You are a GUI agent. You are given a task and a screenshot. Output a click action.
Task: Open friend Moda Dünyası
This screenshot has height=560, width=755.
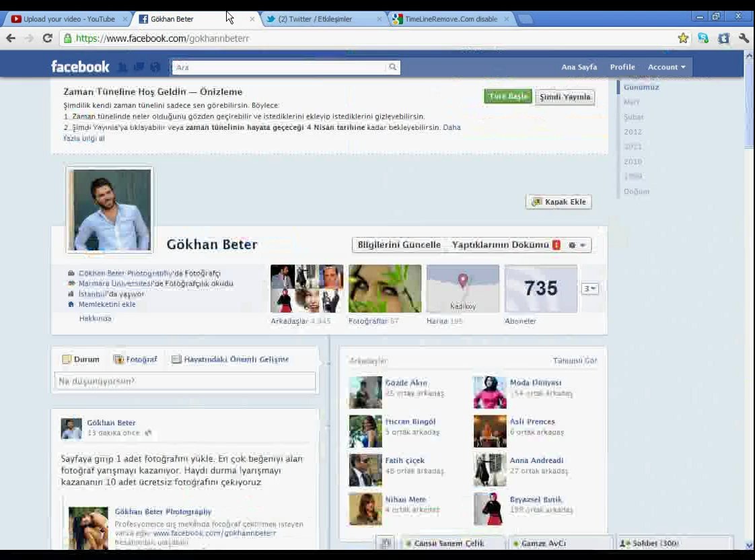[x=536, y=383]
